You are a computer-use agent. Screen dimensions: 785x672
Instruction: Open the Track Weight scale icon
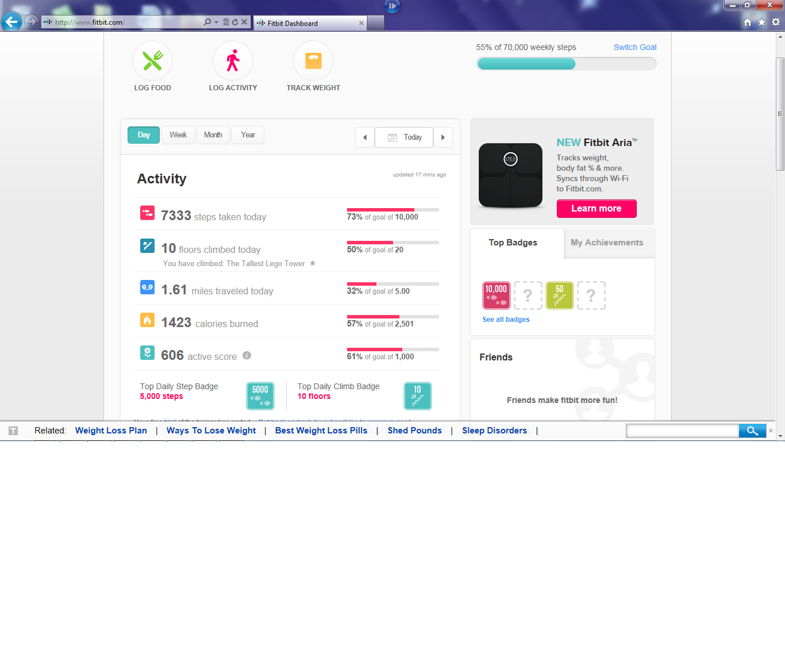313,60
